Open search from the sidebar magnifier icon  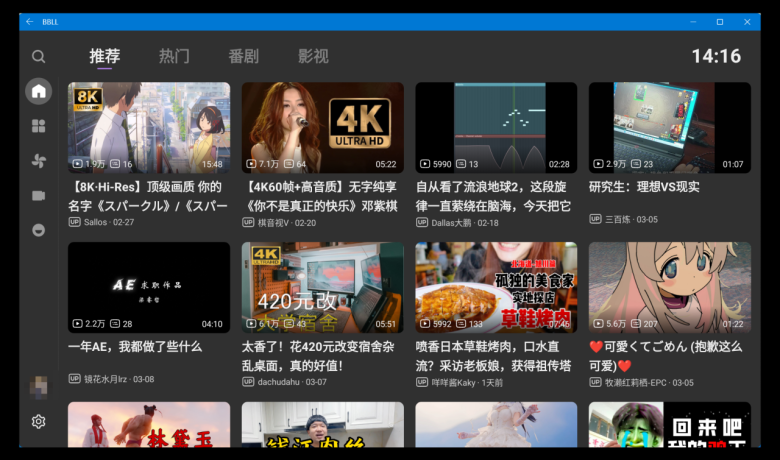pyautogui.click(x=38, y=57)
